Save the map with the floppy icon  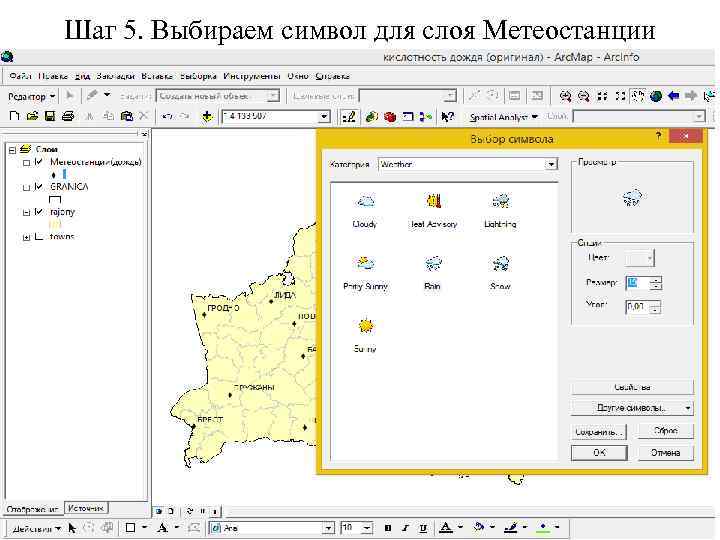pyautogui.click(x=50, y=116)
